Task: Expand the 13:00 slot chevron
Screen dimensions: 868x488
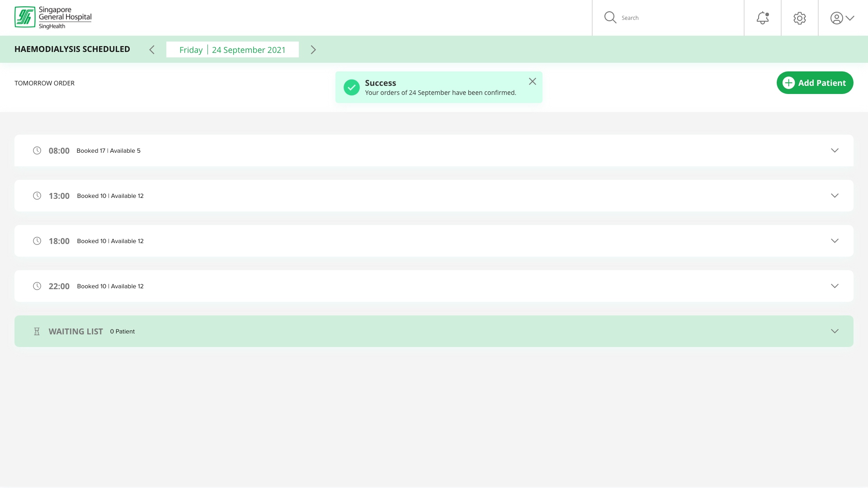Action: (835, 196)
